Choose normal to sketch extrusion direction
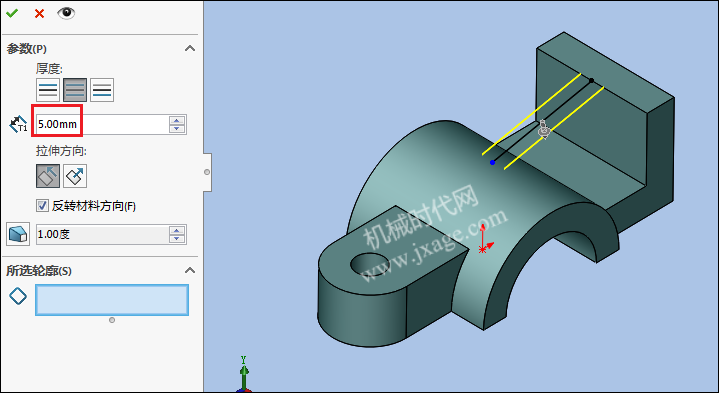The width and height of the screenshot is (719, 393). 75,176
